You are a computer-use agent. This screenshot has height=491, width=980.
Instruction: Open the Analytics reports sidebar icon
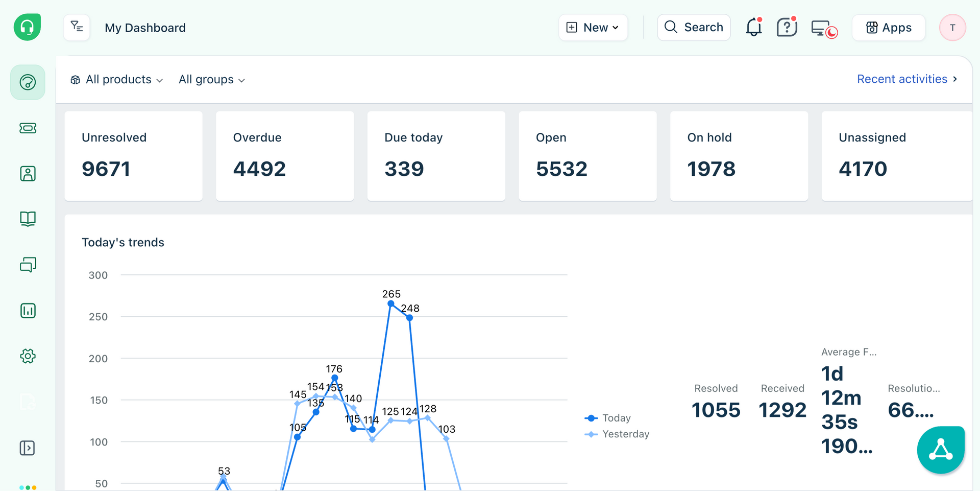tap(28, 311)
